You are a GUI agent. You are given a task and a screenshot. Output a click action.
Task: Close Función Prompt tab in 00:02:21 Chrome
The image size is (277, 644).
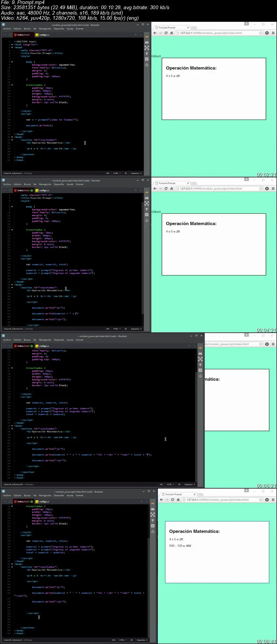[188, 28]
